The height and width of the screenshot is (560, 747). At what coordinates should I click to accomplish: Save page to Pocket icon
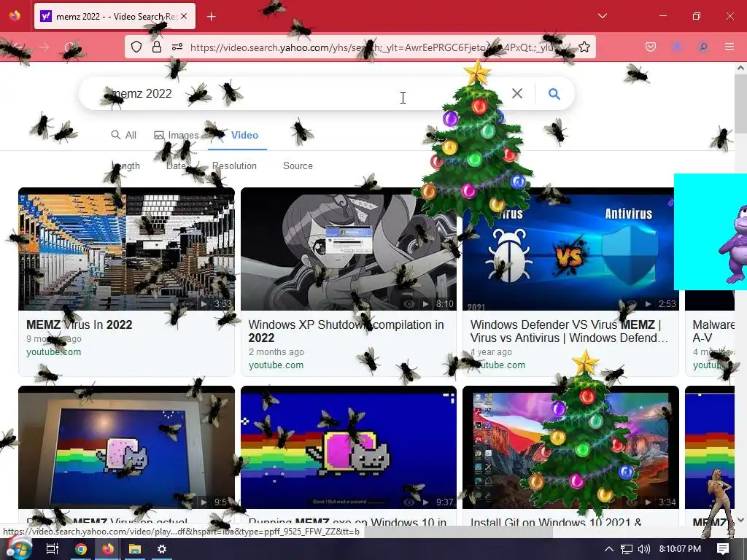650,47
